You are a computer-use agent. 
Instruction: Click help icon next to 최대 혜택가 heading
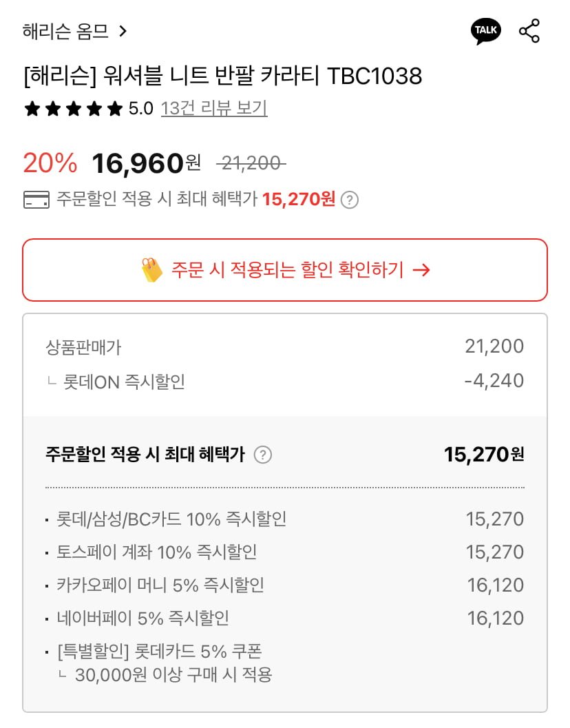pyautogui.click(x=263, y=455)
